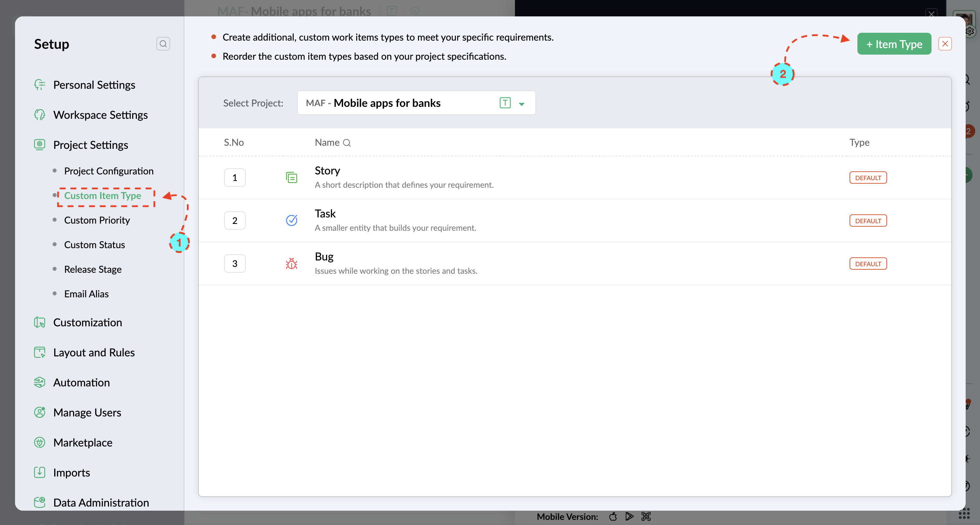Click the search icon beside Name column
Image resolution: width=980 pixels, height=525 pixels.
pyautogui.click(x=347, y=143)
